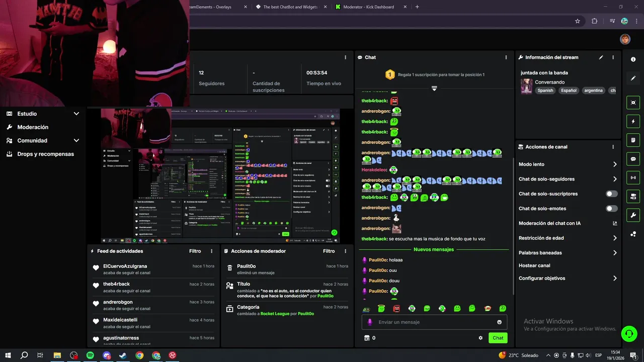Open Filtro in Acciones de moderador
The width and height of the screenshot is (644, 362).
tap(329, 251)
